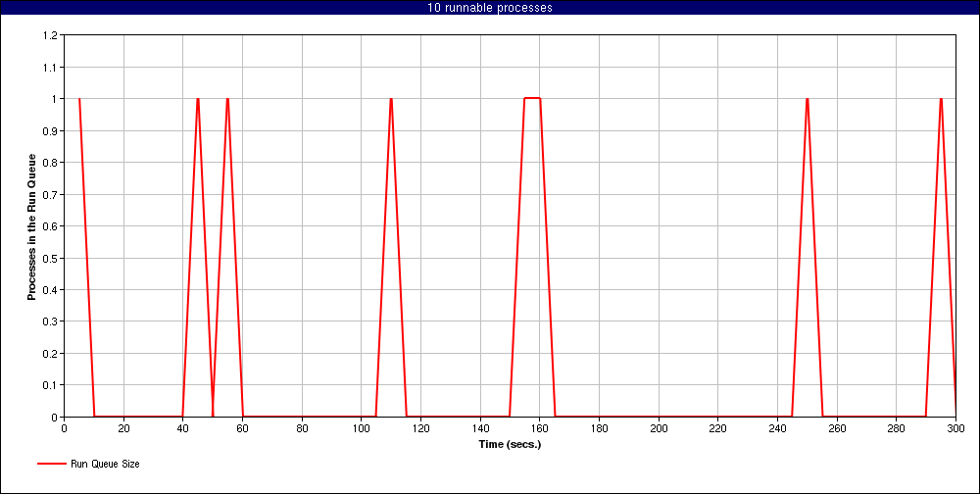Click the x-axis tick label 200
Viewport: 980px width, 494px height.
coord(659,428)
